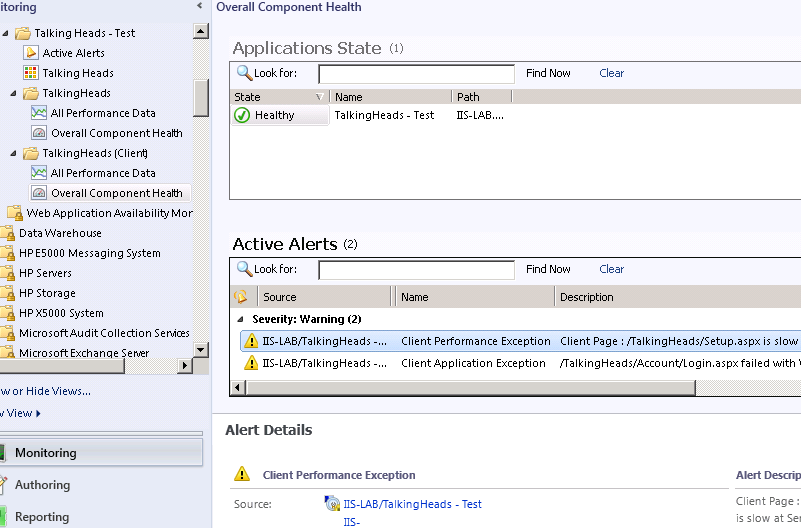Click the green Healthy state checkmark icon

(242, 115)
